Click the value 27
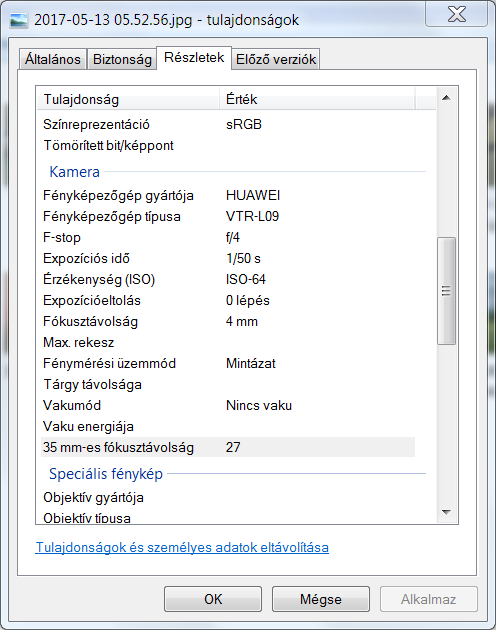Screen dimensions: 496x630 point(233,447)
